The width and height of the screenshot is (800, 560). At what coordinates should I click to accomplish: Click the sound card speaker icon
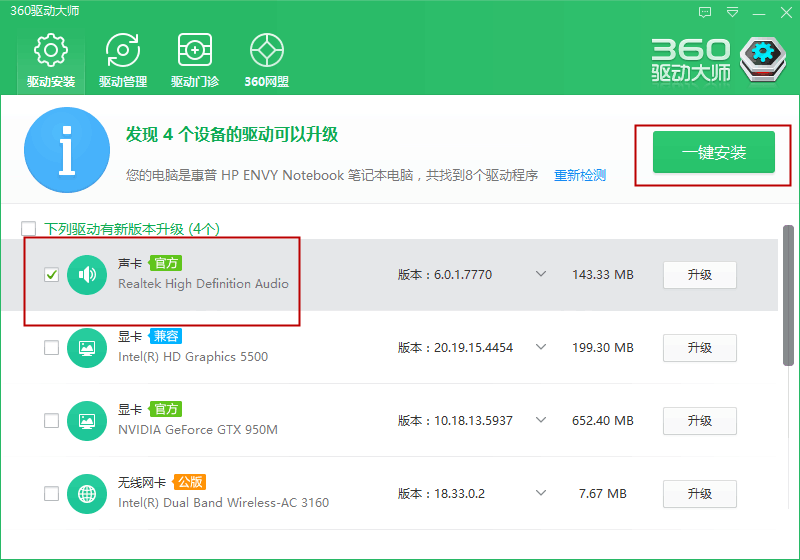pyautogui.click(x=87, y=275)
